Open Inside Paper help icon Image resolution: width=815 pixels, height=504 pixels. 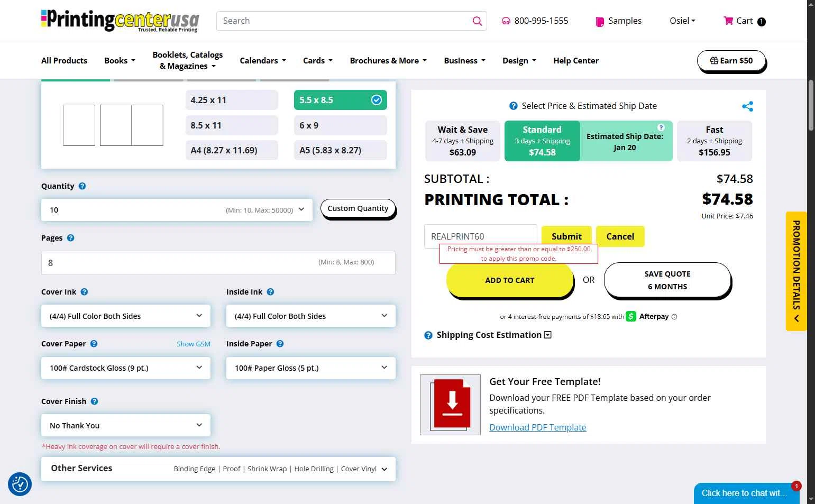coord(280,344)
